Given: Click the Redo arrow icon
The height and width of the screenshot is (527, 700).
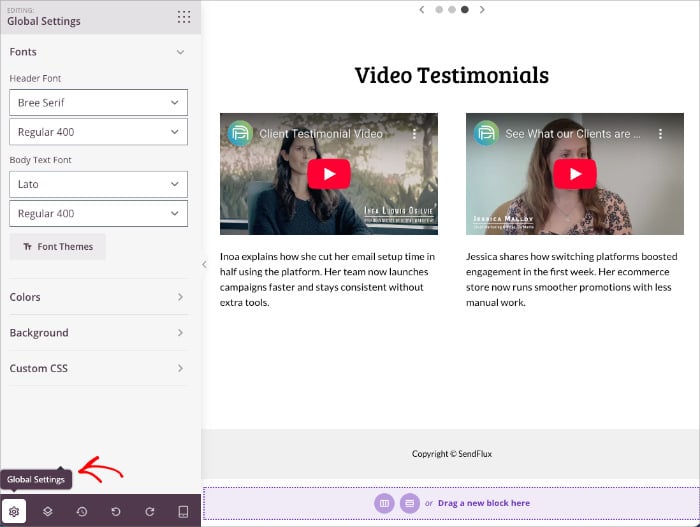Looking at the screenshot, I should pyautogui.click(x=150, y=511).
